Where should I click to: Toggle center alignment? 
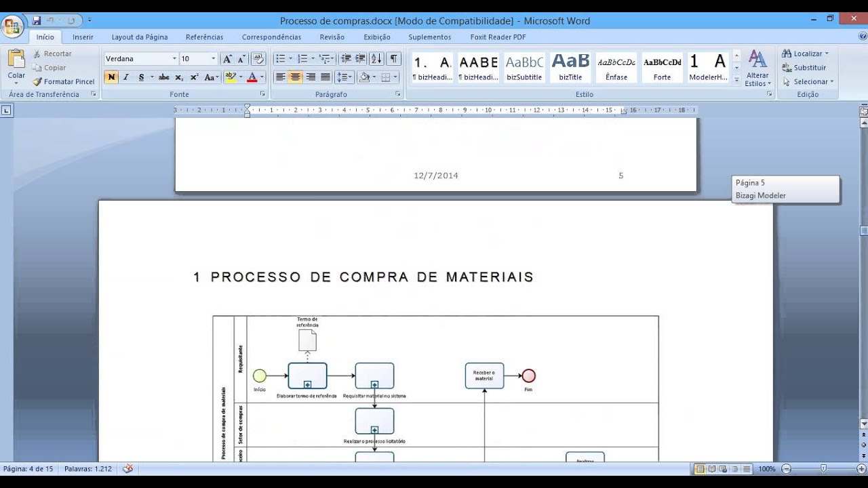[296, 77]
